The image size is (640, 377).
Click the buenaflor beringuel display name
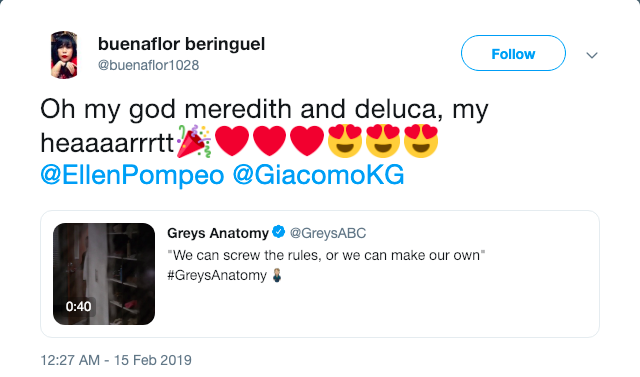click(x=181, y=44)
